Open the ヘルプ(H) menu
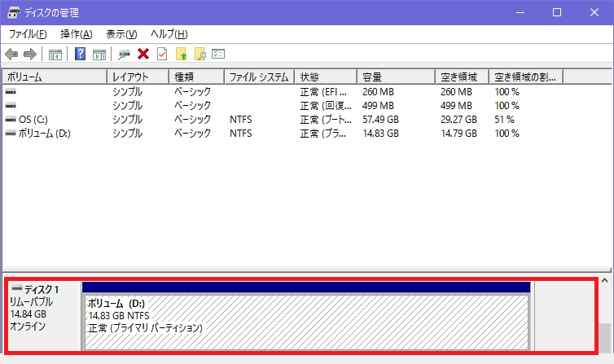Image resolution: width=614 pixels, height=364 pixels. (x=169, y=34)
